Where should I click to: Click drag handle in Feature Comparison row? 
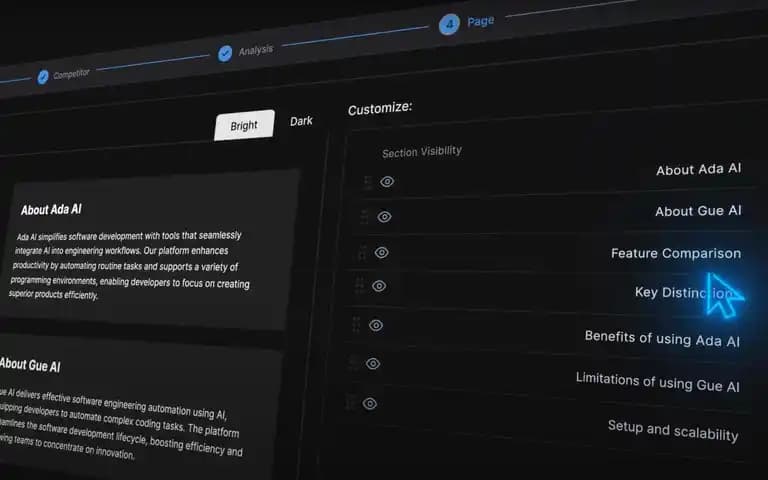(x=362, y=252)
